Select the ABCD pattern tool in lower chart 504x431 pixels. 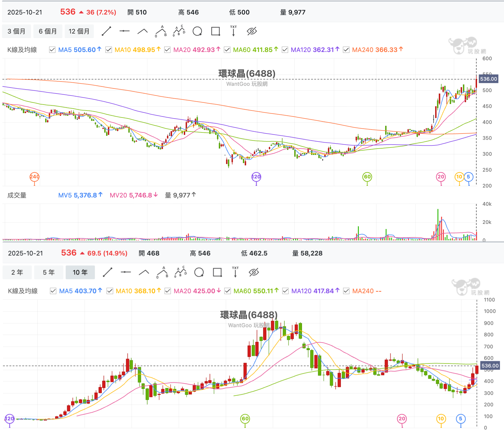[x=181, y=272]
